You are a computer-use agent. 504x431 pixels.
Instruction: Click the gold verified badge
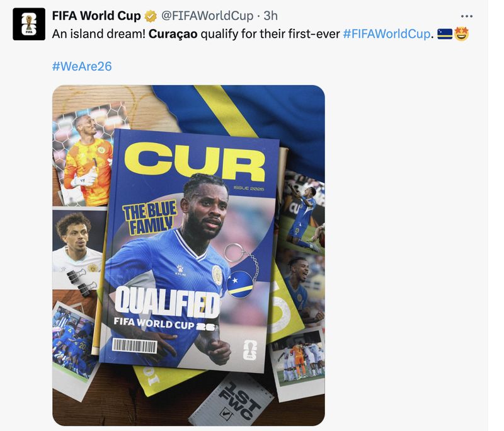(x=150, y=16)
